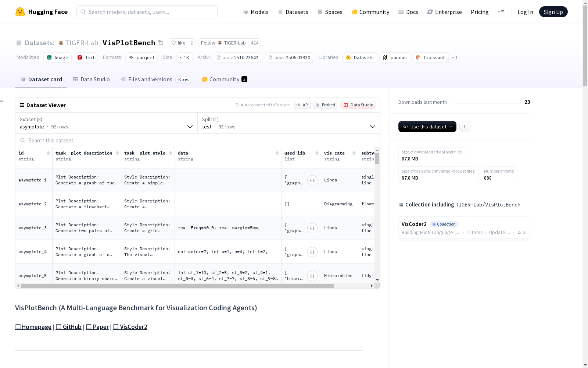
Task: Sort by id column icon
Action: [x=48, y=153]
